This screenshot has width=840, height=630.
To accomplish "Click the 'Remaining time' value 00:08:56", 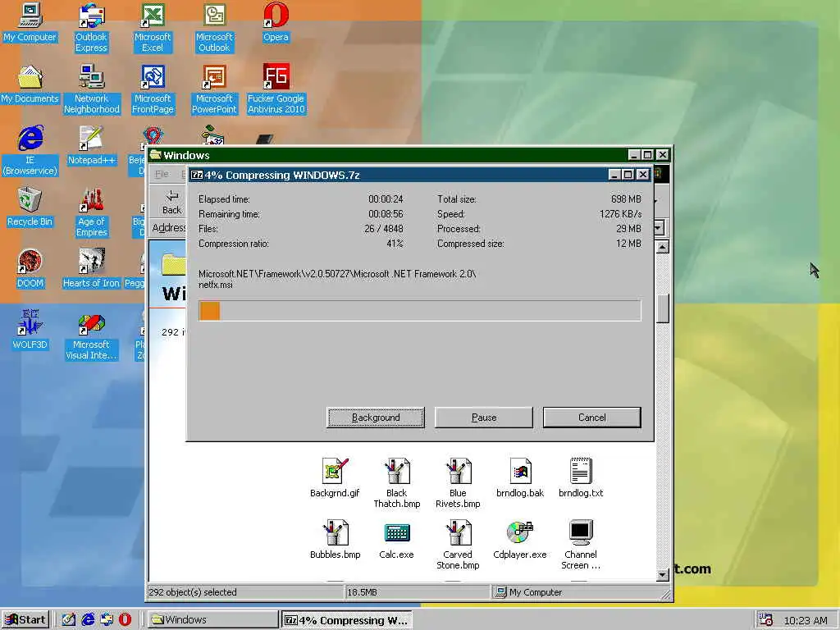I will click(x=386, y=214).
